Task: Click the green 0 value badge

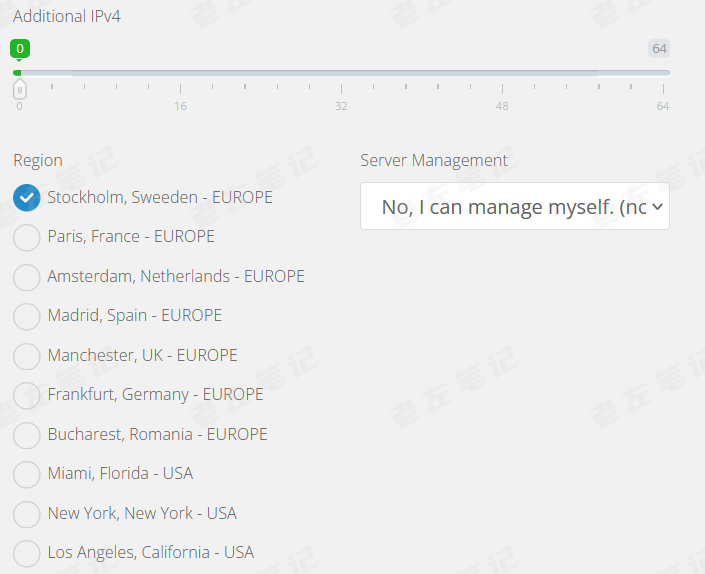Action: click(19, 48)
